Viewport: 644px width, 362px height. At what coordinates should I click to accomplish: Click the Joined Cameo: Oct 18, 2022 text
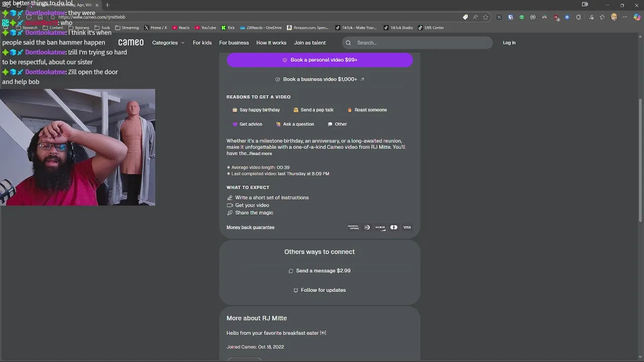pyautogui.click(x=255, y=347)
